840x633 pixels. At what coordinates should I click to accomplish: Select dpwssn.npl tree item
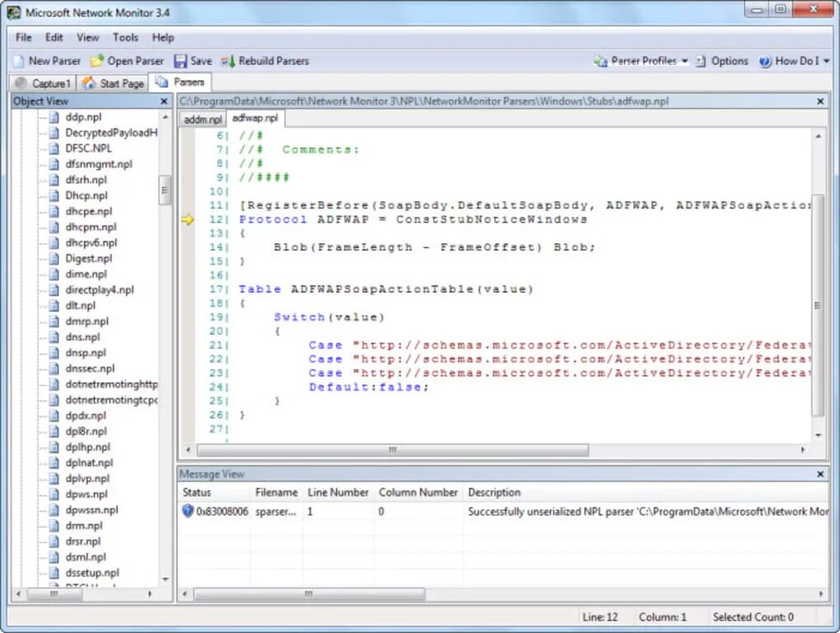coord(91,510)
